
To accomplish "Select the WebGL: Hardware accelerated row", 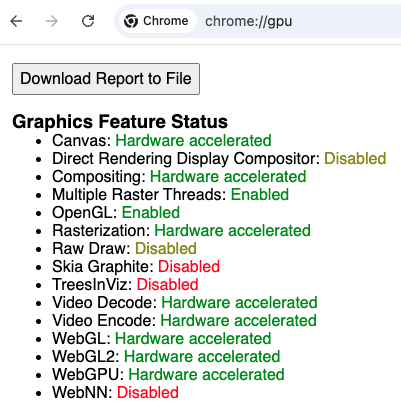I will point(162,339).
